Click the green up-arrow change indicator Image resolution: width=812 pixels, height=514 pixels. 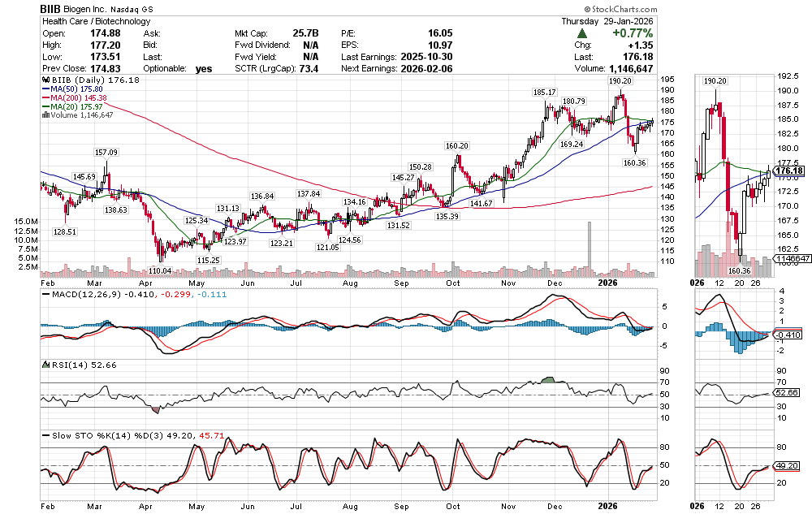pos(582,33)
